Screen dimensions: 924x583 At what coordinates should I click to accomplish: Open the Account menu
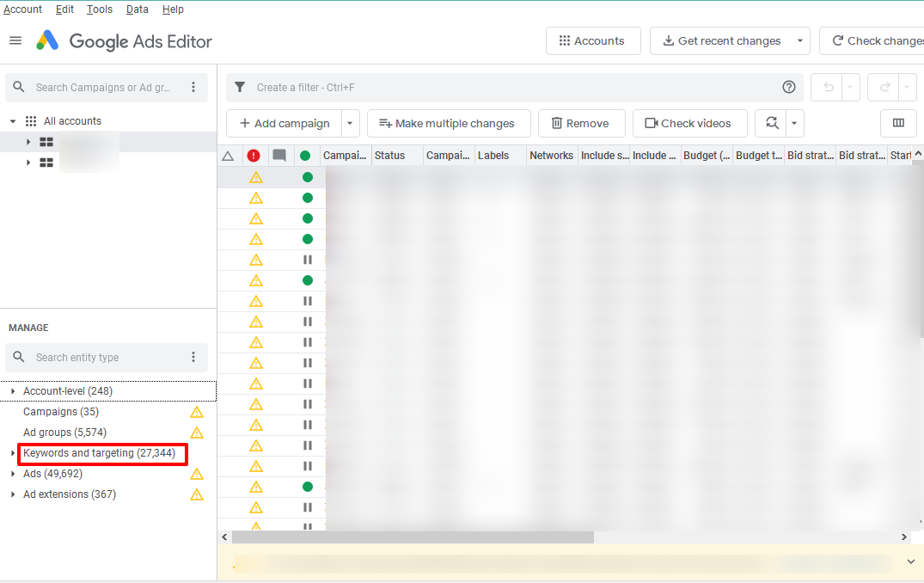pyautogui.click(x=23, y=9)
